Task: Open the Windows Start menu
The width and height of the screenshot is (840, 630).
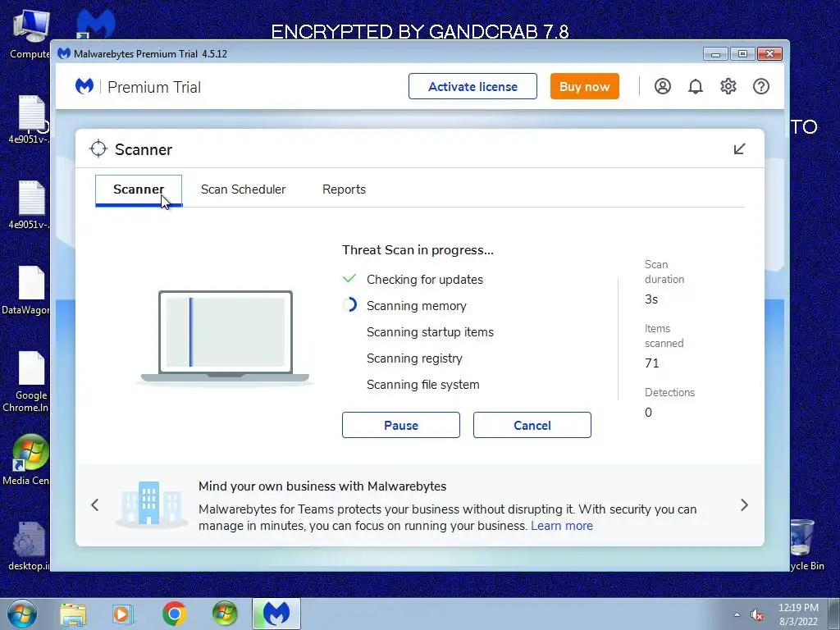Action: pos(22,614)
